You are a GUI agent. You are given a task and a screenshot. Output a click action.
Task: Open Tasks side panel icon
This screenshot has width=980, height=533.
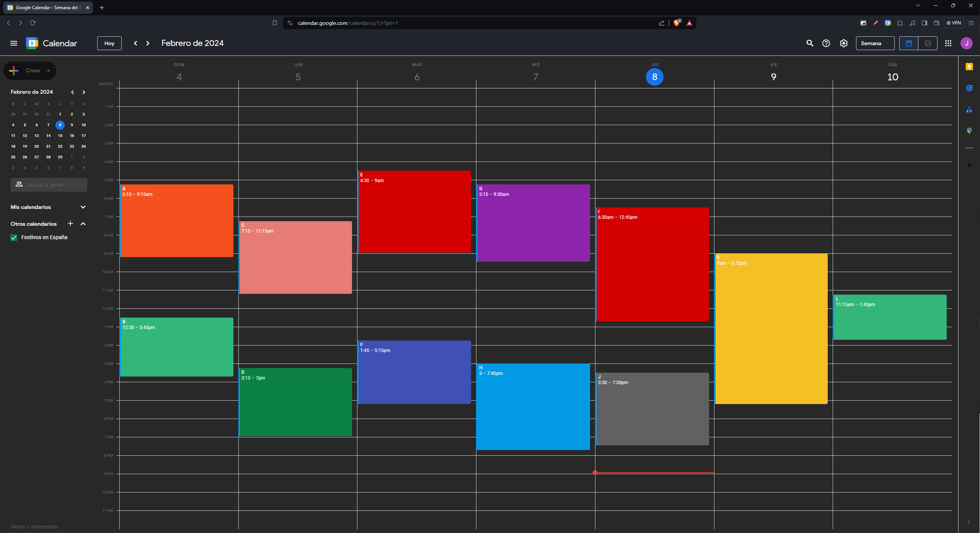[x=969, y=88]
